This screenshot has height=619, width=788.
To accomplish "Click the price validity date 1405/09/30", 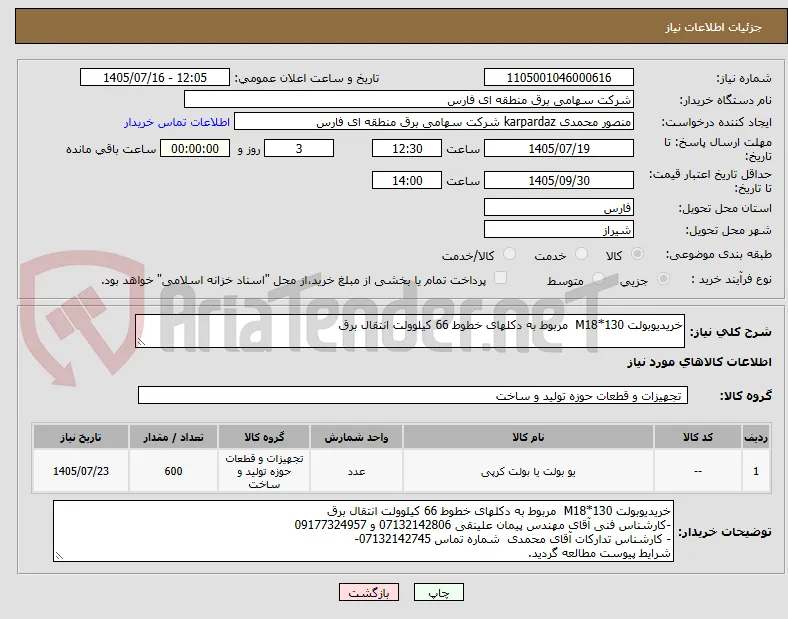I will (559, 180).
